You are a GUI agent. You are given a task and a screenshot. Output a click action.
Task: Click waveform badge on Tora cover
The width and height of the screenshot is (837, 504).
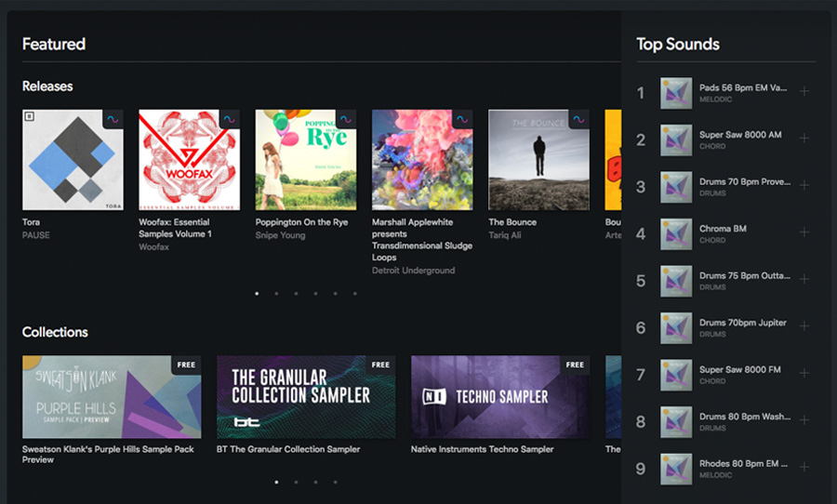[113, 120]
